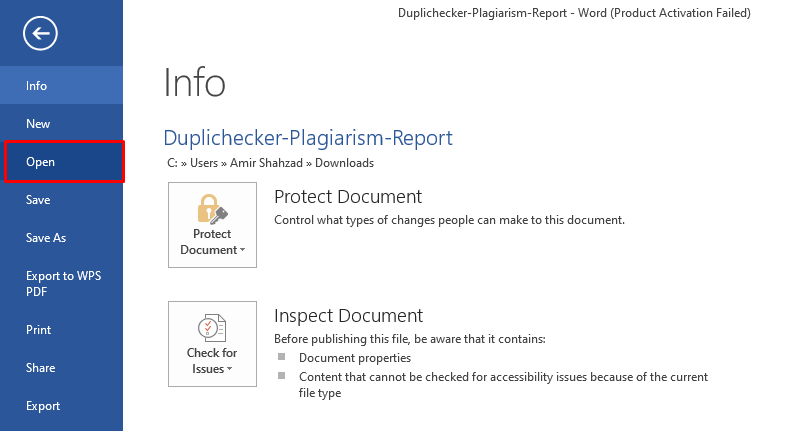Viewport: 802px width, 431px height.
Task: Go to the Share option
Action: pyautogui.click(x=61, y=368)
